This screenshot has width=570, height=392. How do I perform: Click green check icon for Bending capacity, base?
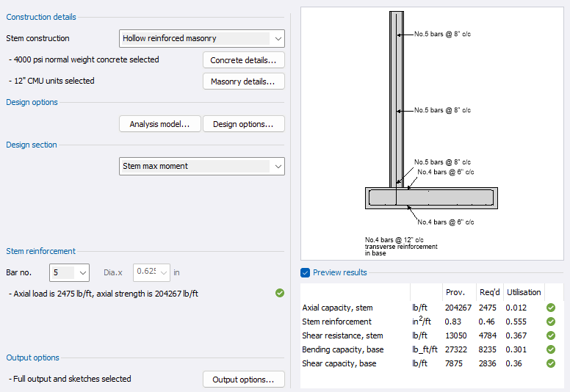click(x=551, y=349)
